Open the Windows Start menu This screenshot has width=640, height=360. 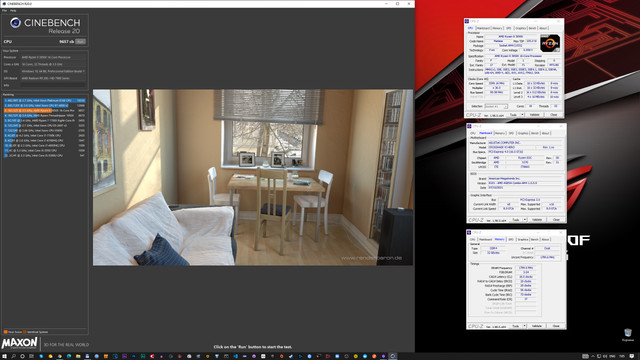tap(4, 356)
